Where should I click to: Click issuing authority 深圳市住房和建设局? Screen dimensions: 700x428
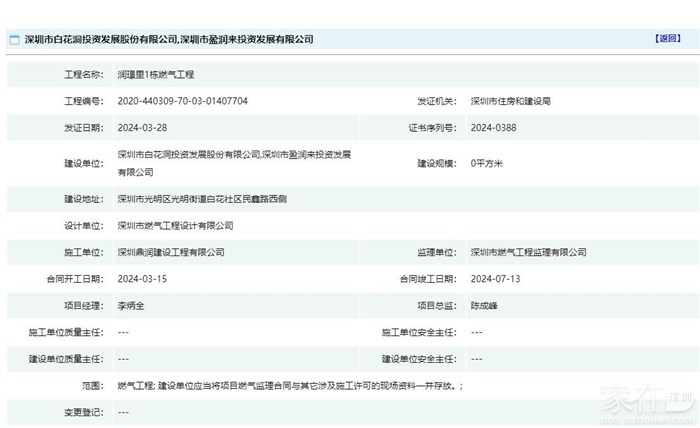point(511,101)
